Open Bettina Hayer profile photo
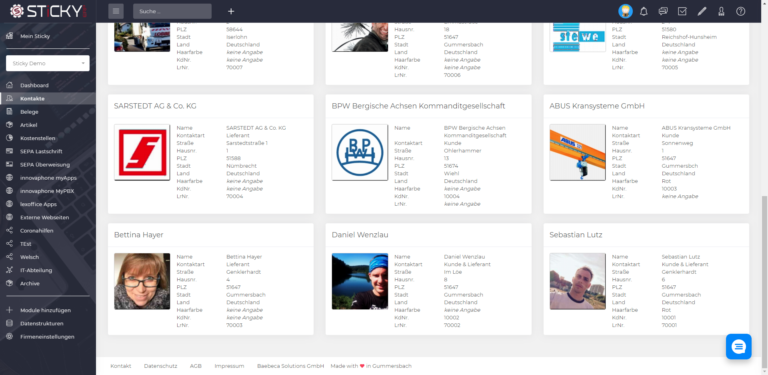This screenshot has width=768, height=375. [x=142, y=281]
